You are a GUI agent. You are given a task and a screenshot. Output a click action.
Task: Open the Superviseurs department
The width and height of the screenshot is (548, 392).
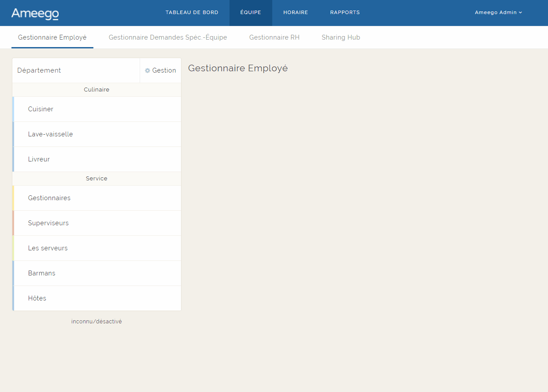pyautogui.click(x=48, y=223)
